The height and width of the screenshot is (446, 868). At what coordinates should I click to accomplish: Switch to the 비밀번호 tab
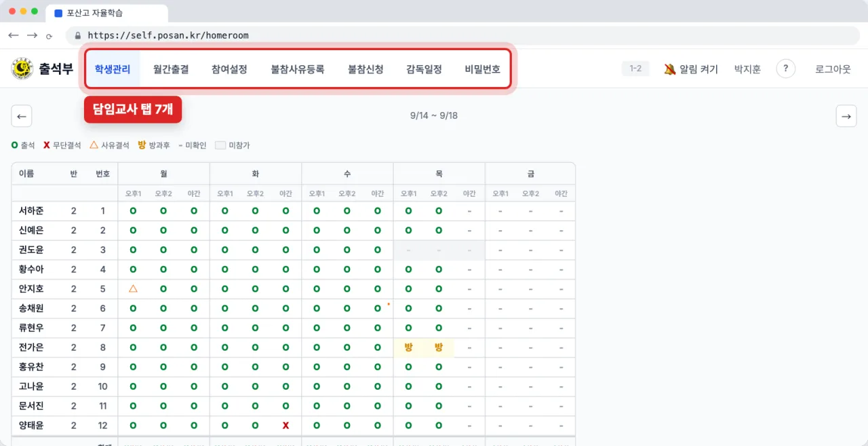tap(482, 69)
